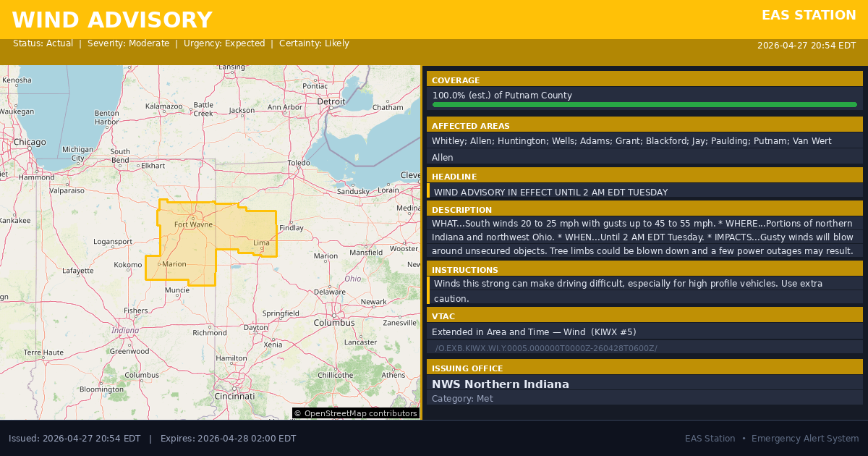Screen dimensions: 868x456
Task: Select the INSTRUCTIONS section header
Action: pos(644,270)
